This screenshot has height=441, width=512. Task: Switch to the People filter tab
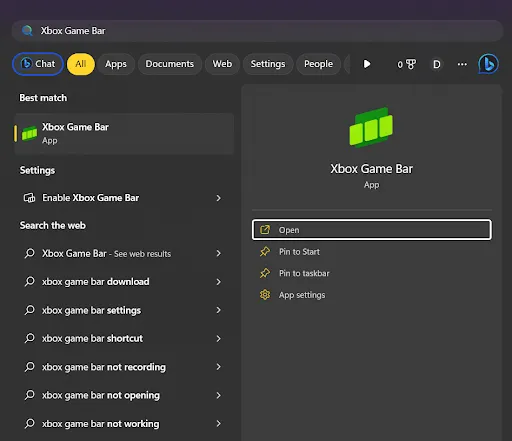(x=318, y=64)
